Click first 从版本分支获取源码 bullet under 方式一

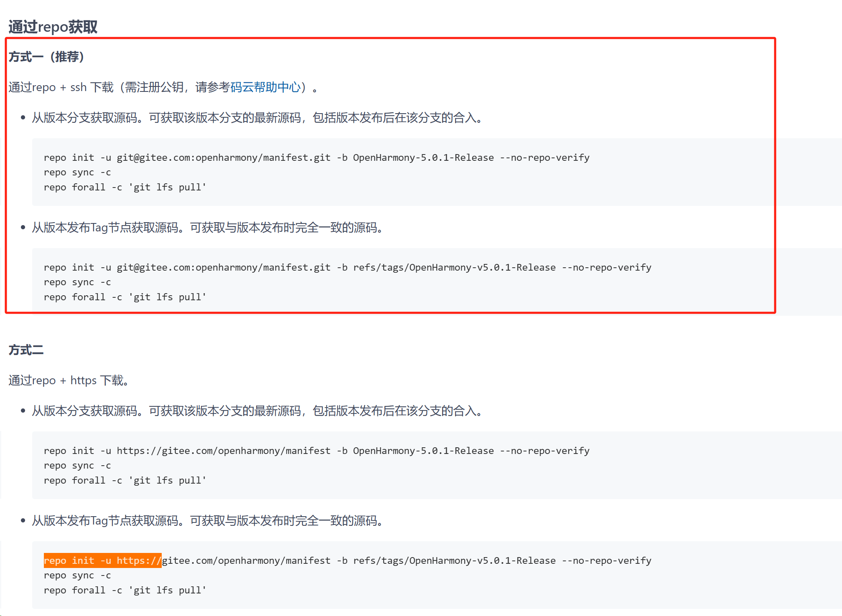tap(257, 118)
